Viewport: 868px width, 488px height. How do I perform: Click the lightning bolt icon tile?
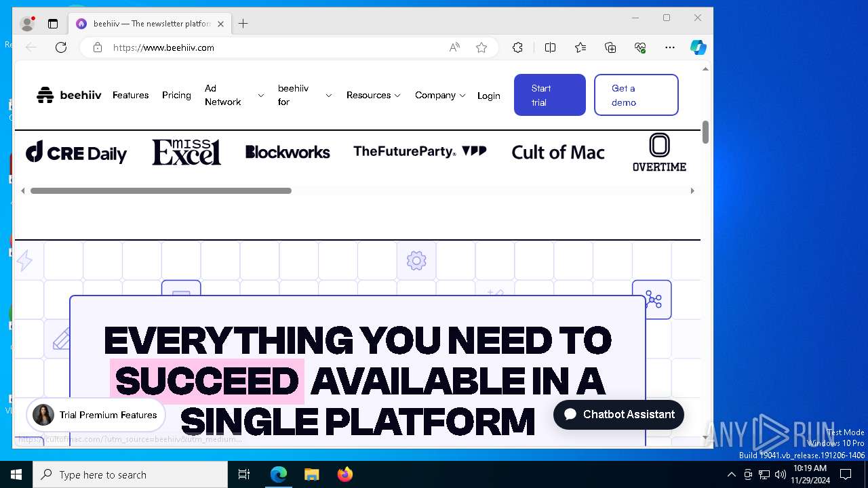(x=24, y=260)
